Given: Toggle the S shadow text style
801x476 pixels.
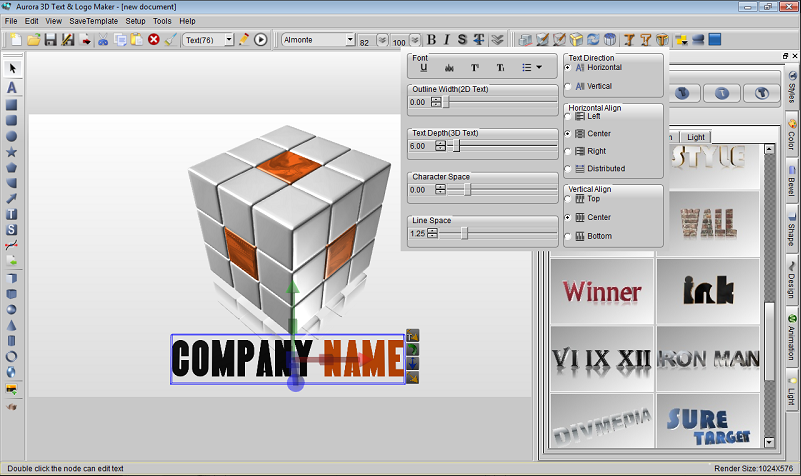Looking at the screenshot, I should pos(462,40).
